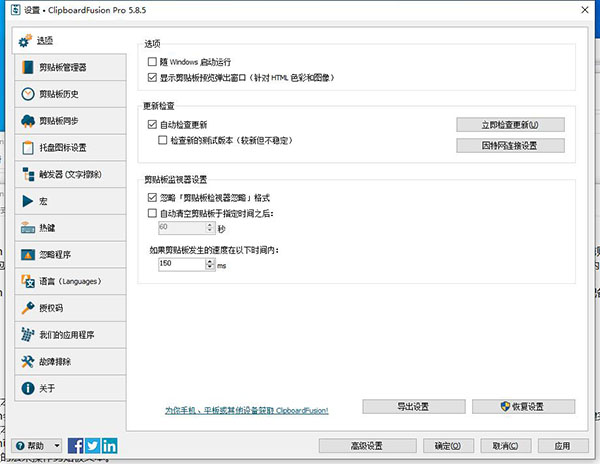The height and width of the screenshot is (464, 600).
Task: Click the 导出设置 button
Action: click(x=414, y=407)
